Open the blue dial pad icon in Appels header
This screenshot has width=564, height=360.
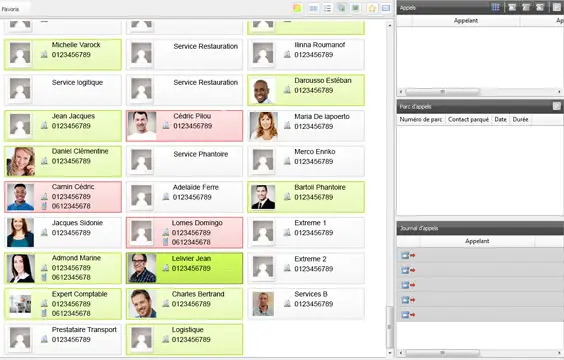tap(495, 7)
